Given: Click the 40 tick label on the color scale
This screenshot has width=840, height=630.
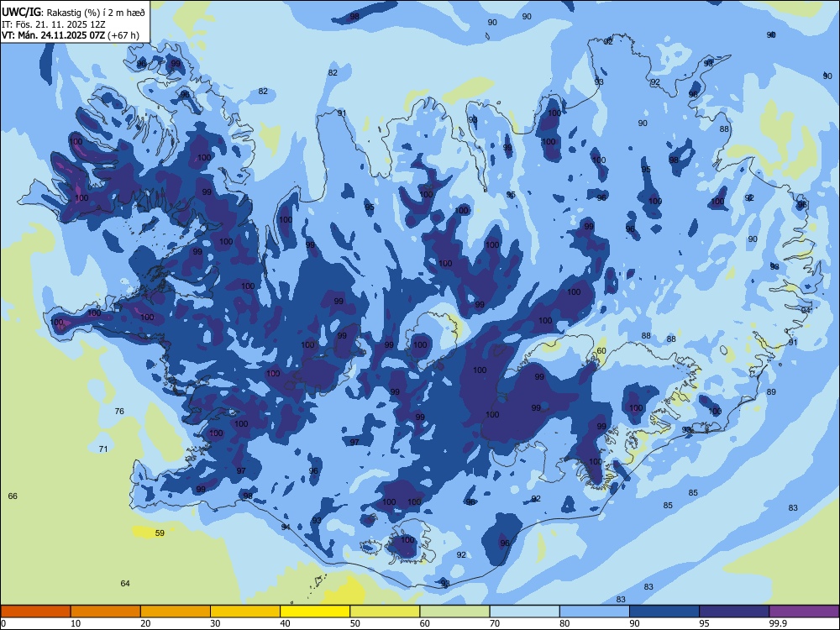Looking at the screenshot, I should (286, 623).
